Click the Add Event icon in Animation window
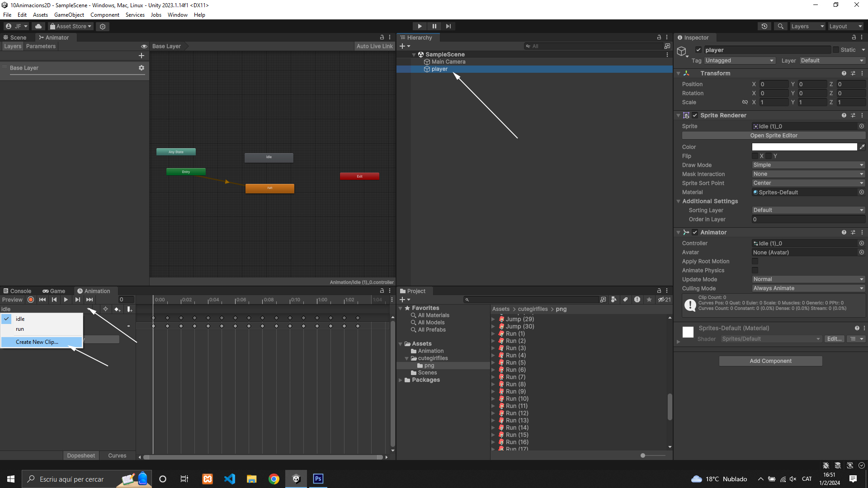Image resolution: width=868 pixels, height=488 pixels. pyautogui.click(x=130, y=309)
